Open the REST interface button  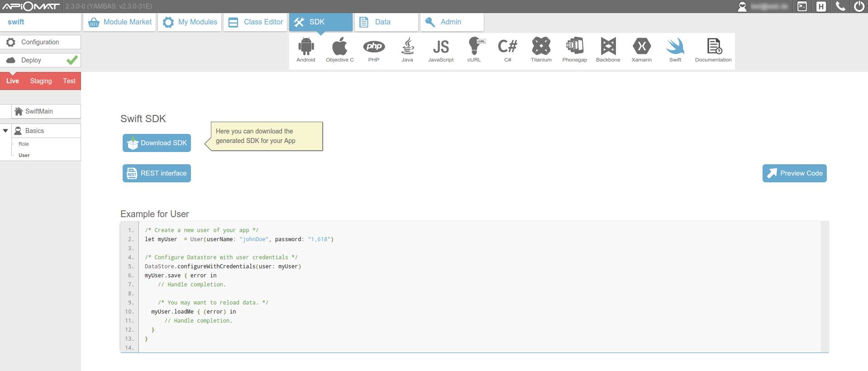coord(157,173)
